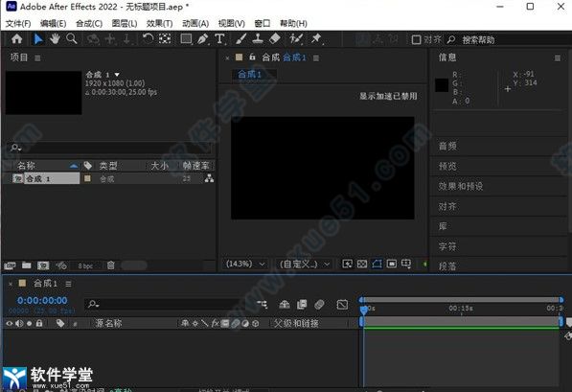Viewport: 572px width, 392px height.
Task: Click fast previews icon in viewer footer
Action: [x=347, y=264]
